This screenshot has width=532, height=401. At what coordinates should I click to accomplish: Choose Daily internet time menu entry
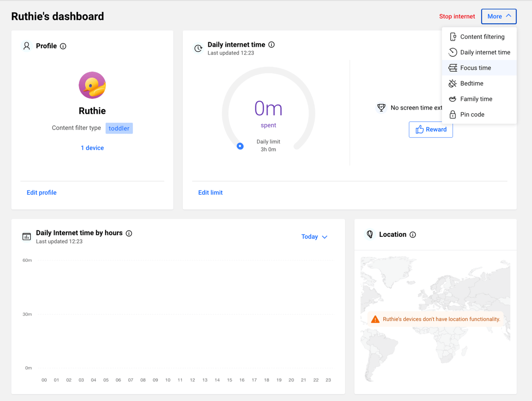coord(479,52)
